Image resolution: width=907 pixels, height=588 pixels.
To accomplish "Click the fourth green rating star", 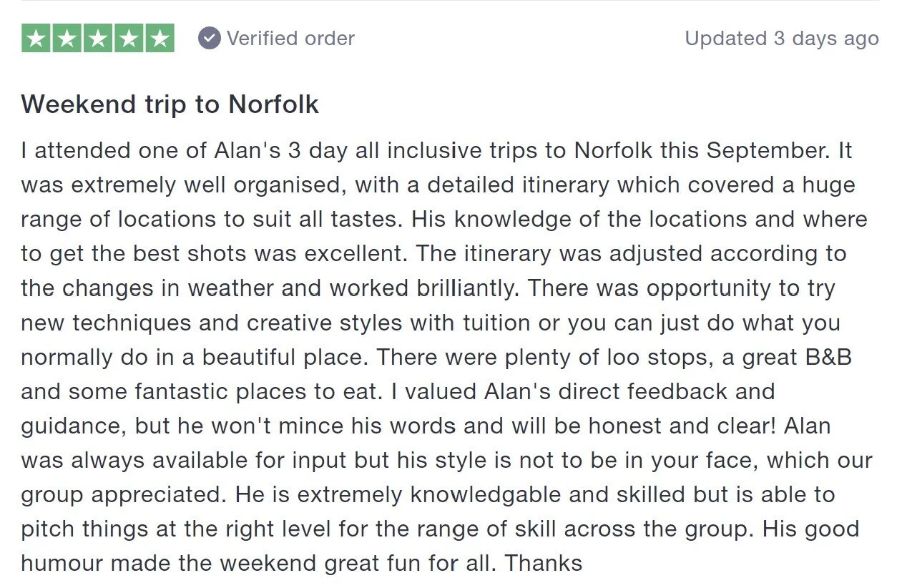I will [129, 39].
